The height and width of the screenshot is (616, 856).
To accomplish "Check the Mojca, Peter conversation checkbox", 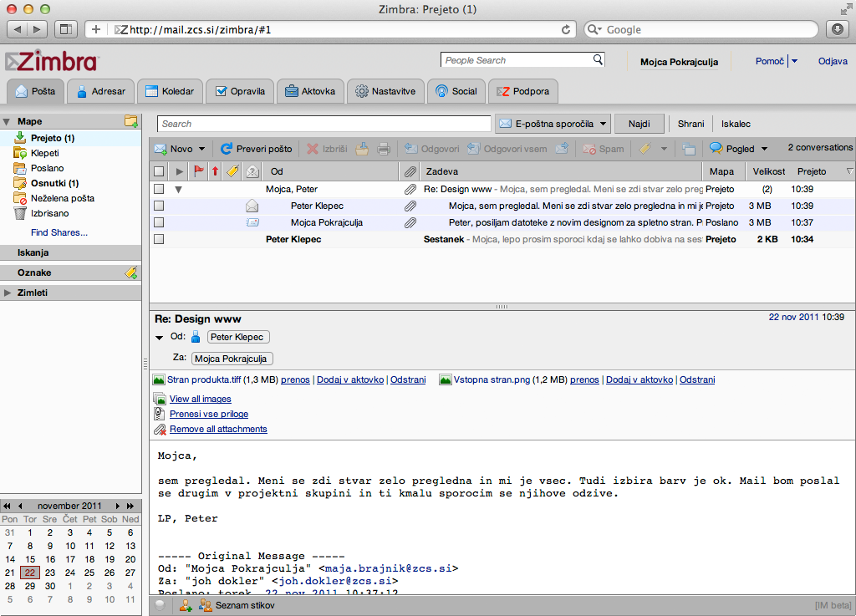I will (159, 189).
